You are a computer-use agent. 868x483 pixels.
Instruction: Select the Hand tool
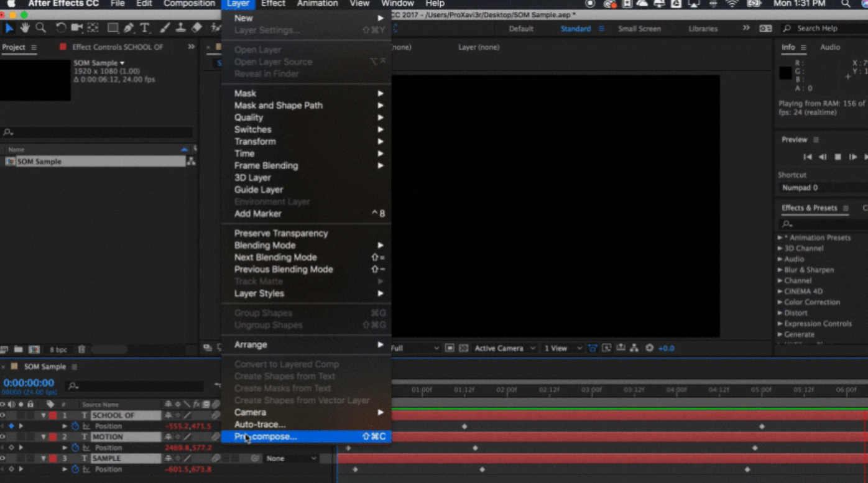[x=25, y=28]
